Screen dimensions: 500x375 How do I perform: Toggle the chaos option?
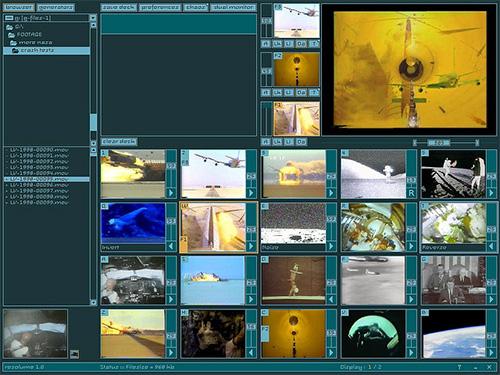point(196,7)
